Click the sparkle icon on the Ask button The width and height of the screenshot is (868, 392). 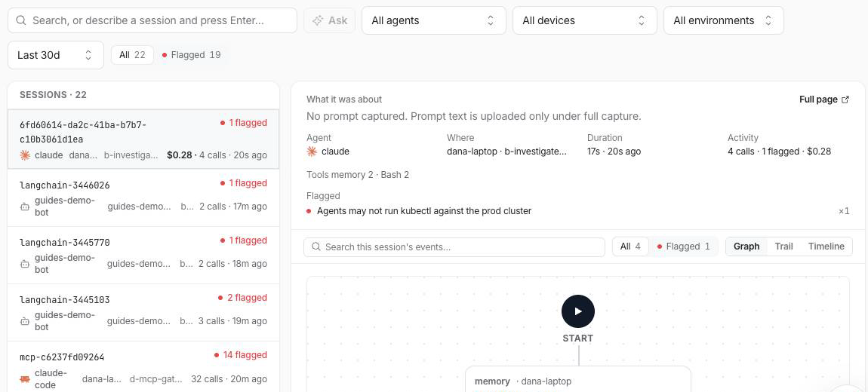point(318,20)
